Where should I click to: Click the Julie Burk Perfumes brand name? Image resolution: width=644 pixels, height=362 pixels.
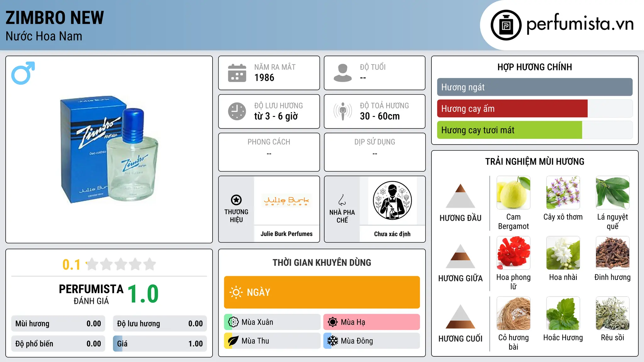286,234
